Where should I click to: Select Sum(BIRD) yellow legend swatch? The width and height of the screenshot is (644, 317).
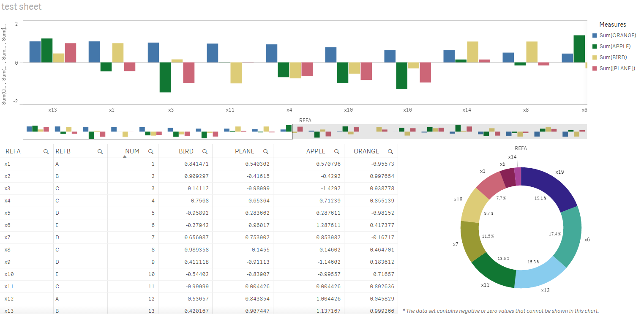tap(595, 57)
